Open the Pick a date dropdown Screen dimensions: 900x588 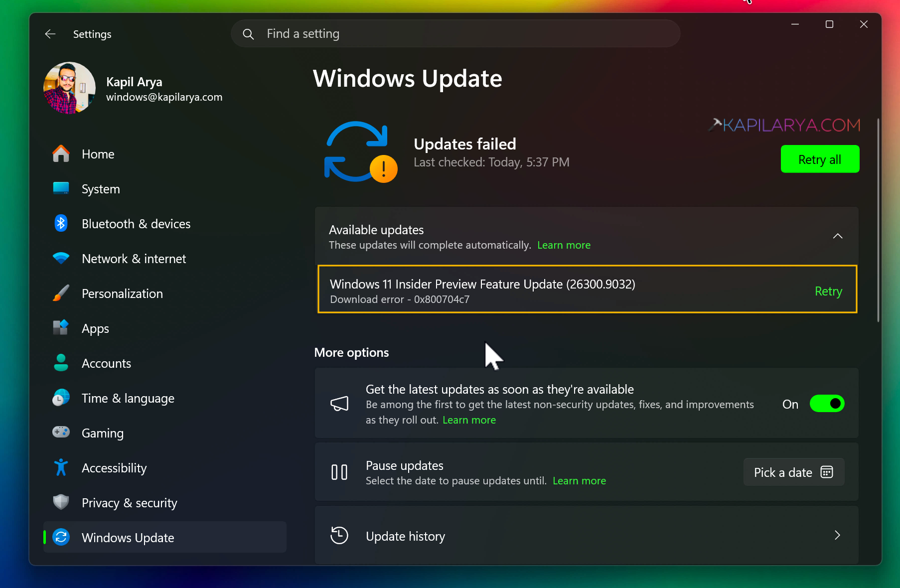tap(794, 472)
